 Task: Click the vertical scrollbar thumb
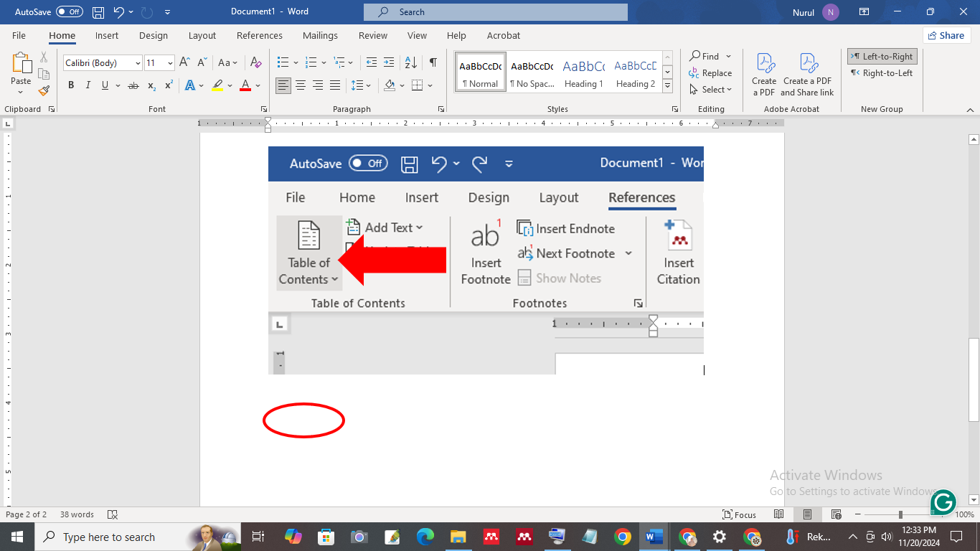click(x=974, y=380)
